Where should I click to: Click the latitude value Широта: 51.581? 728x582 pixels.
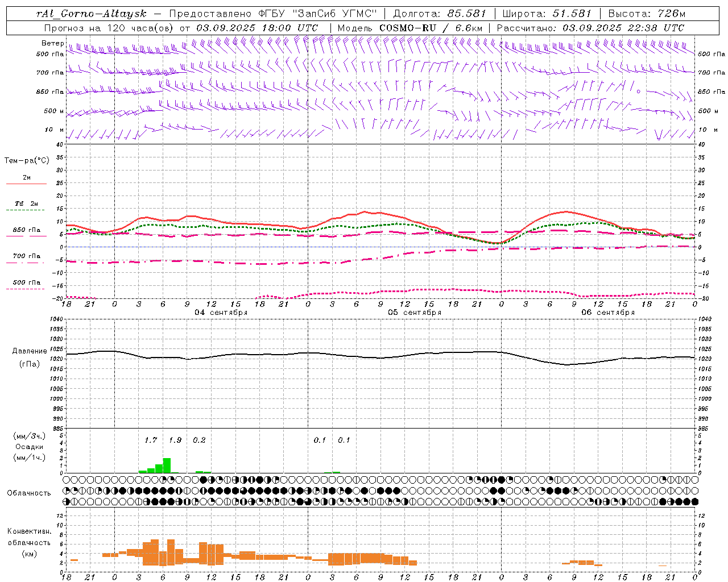(x=547, y=14)
